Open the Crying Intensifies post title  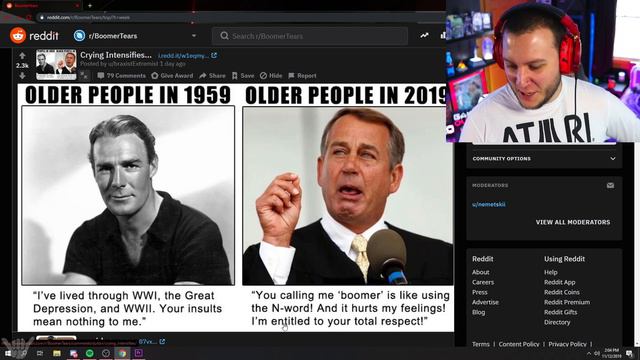coord(116,55)
